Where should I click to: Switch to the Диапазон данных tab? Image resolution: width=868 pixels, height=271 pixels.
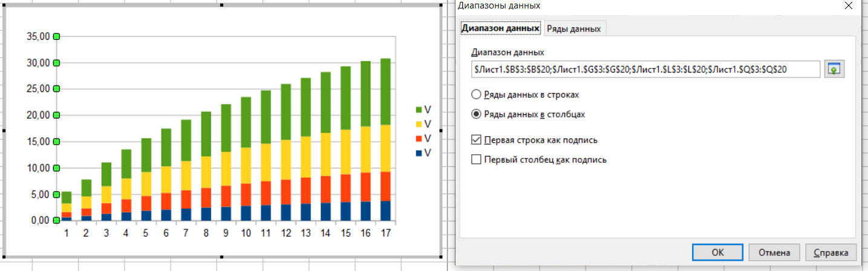click(500, 28)
